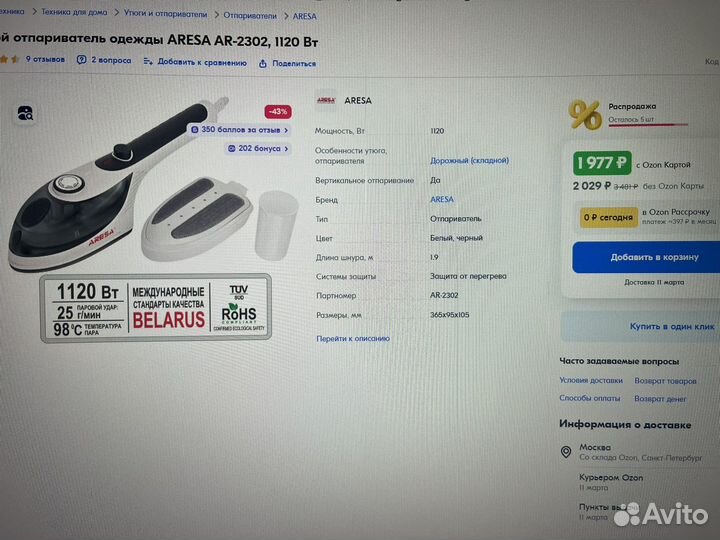Click the share icon next to Поделиться
720x540 pixels.
click(x=263, y=64)
